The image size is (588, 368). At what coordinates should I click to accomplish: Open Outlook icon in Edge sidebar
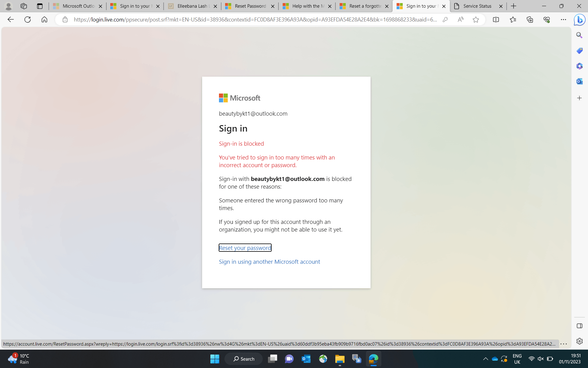(x=579, y=81)
